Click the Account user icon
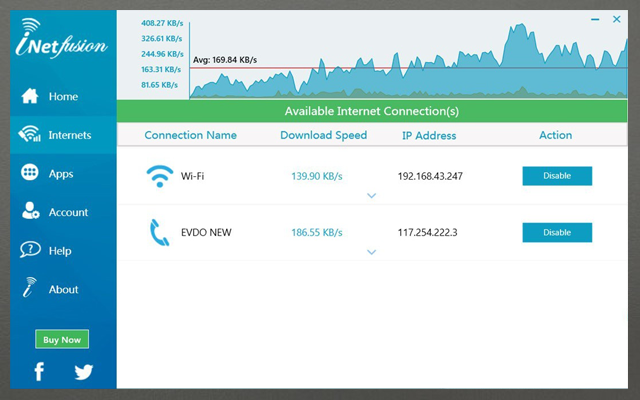 coord(30,212)
